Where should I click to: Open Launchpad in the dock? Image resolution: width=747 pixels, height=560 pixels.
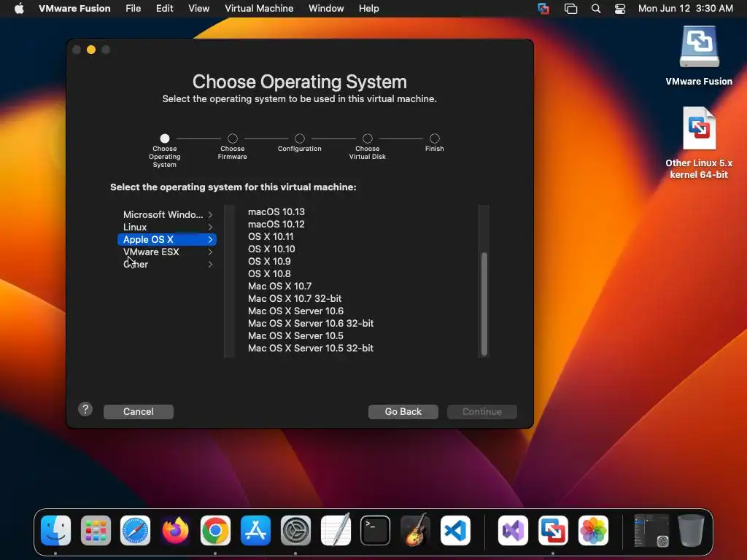[96, 530]
